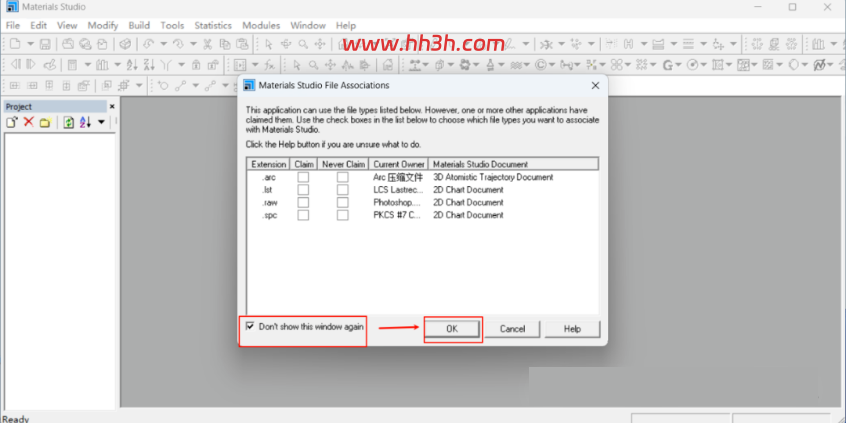Click the Redo arrow icon

[178, 44]
